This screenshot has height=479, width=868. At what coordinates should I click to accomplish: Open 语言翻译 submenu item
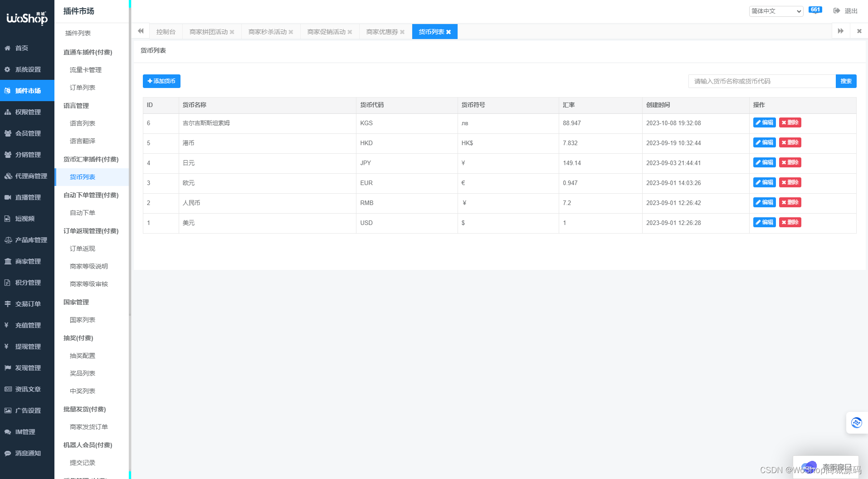(x=83, y=141)
